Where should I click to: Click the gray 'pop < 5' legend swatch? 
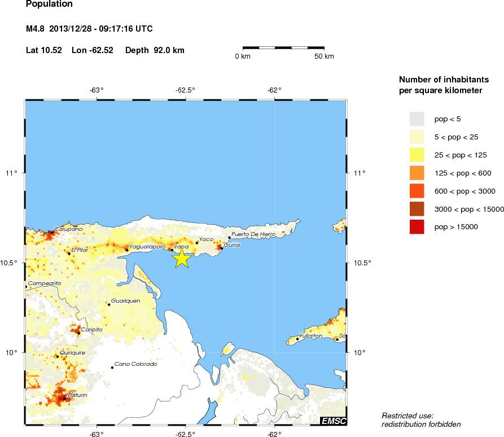[x=417, y=119]
